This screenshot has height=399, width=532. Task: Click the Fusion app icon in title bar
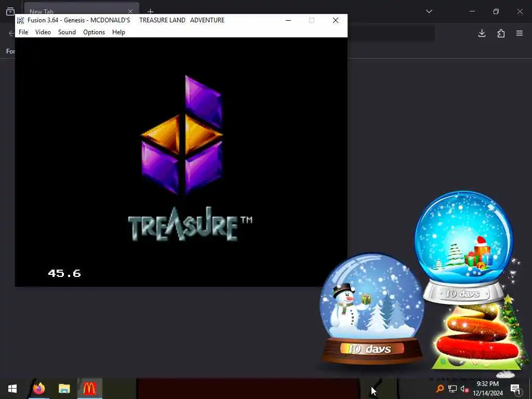click(21, 20)
